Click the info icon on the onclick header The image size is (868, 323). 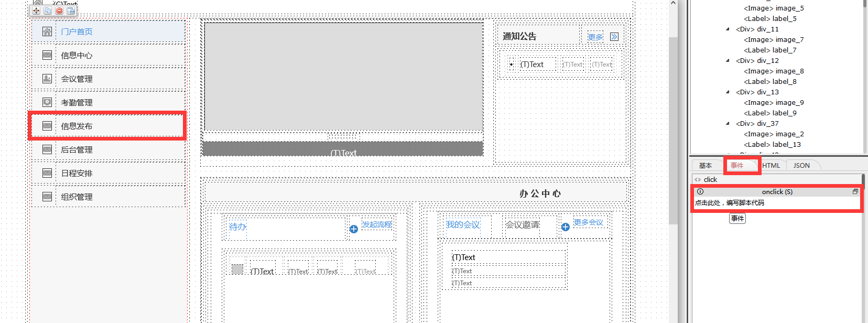tap(700, 192)
